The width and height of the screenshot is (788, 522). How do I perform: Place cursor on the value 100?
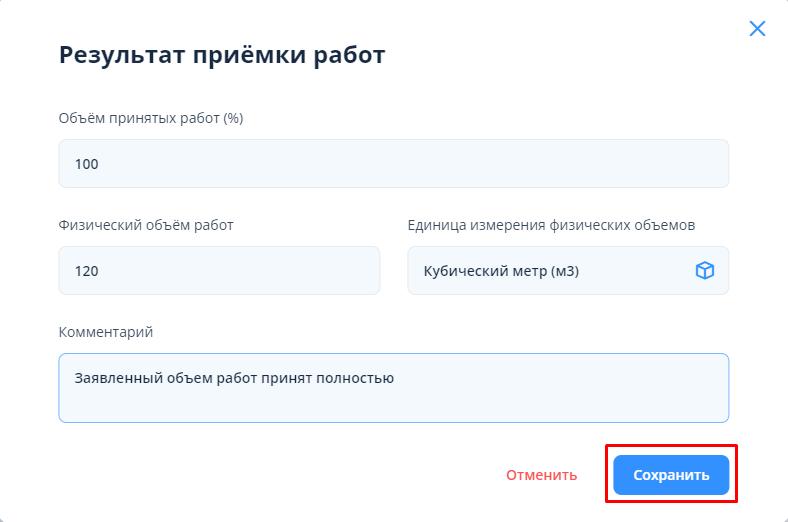click(x=87, y=164)
